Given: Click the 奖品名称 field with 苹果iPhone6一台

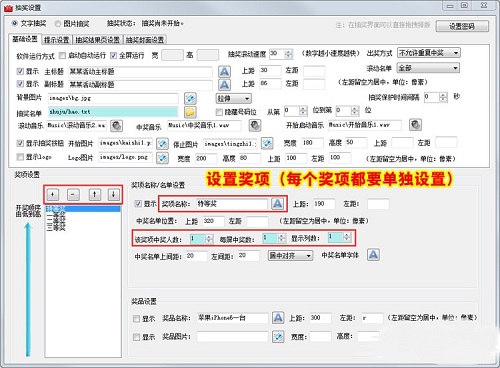Looking at the screenshot, I should tap(232, 318).
